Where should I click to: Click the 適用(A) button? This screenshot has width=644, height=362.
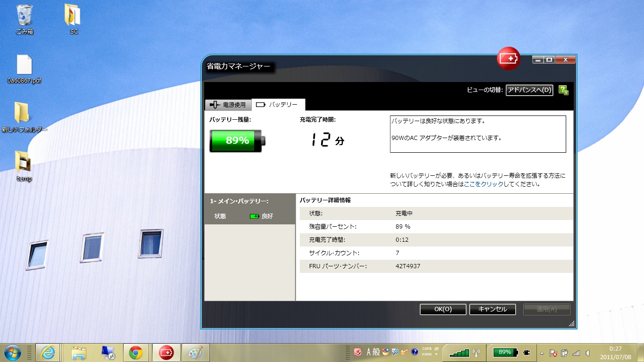pos(547,309)
